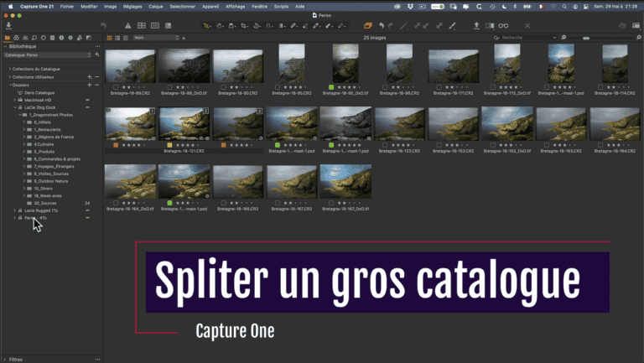Click the Before/After comparison icon
This screenshot has width=644, height=363.
pyautogui.click(x=490, y=25)
